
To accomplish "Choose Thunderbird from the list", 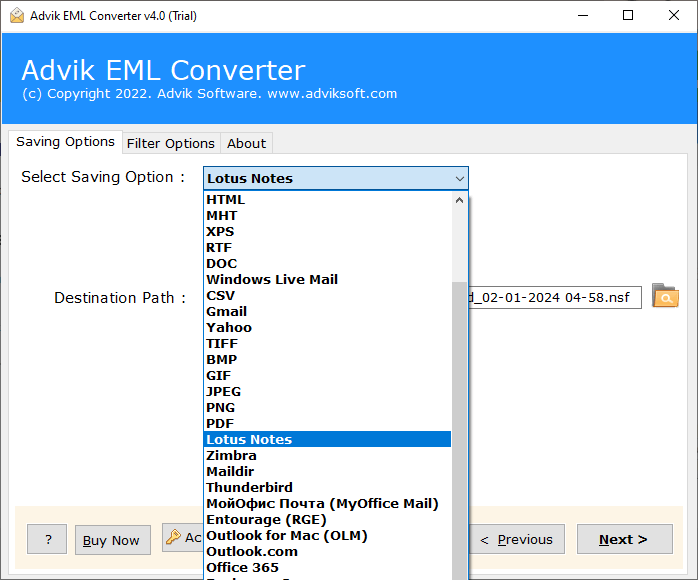I will [x=327, y=487].
